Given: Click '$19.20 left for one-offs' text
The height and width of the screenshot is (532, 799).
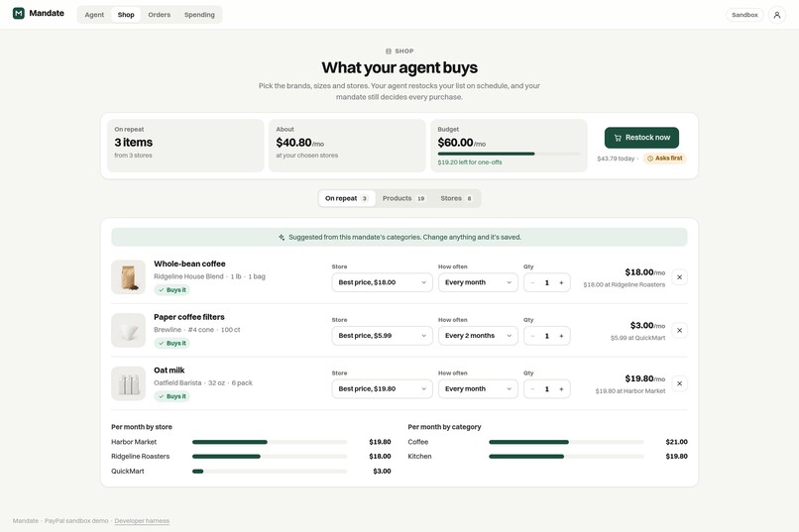Looking at the screenshot, I should click(x=470, y=162).
